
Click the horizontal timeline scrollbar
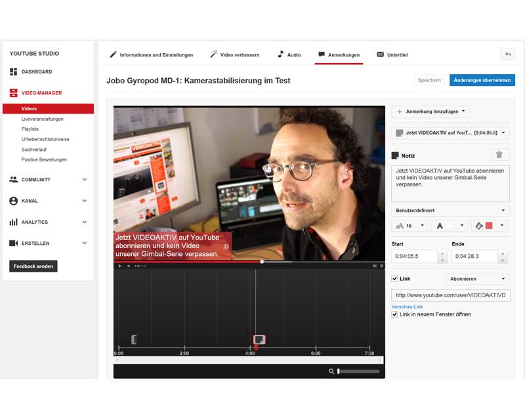pyautogui.click(x=249, y=360)
